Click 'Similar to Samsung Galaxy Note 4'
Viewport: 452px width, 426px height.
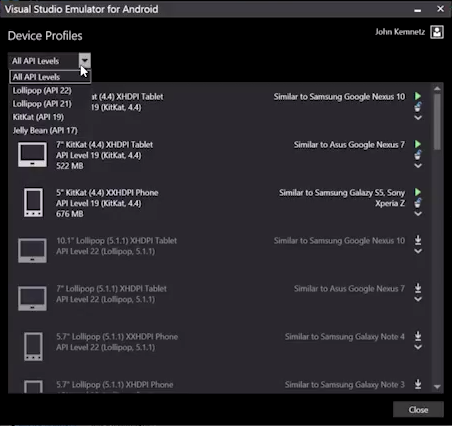[345, 337]
